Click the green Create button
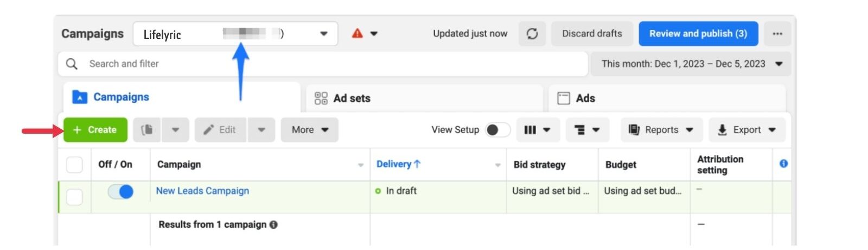 pyautogui.click(x=95, y=130)
